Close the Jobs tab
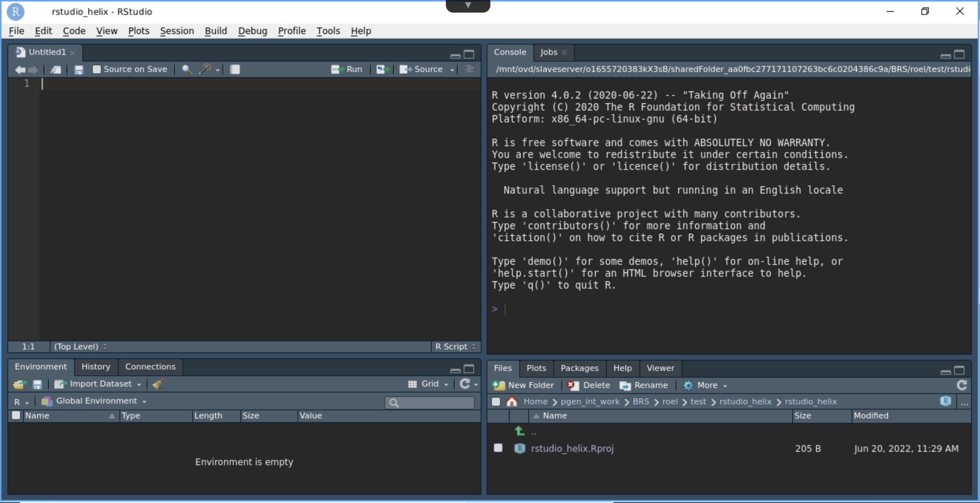The width and height of the screenshot is (980, 503). pos(564,53)
